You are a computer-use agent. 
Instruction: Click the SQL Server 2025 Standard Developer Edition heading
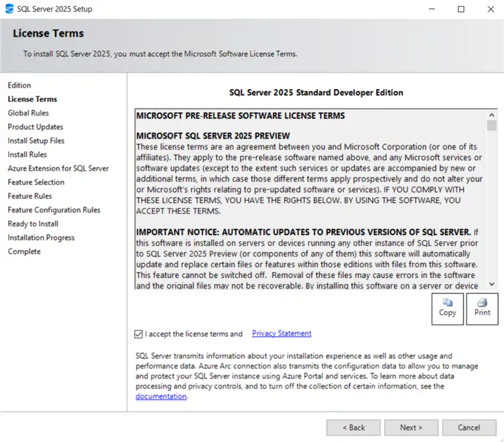[316, 92]
